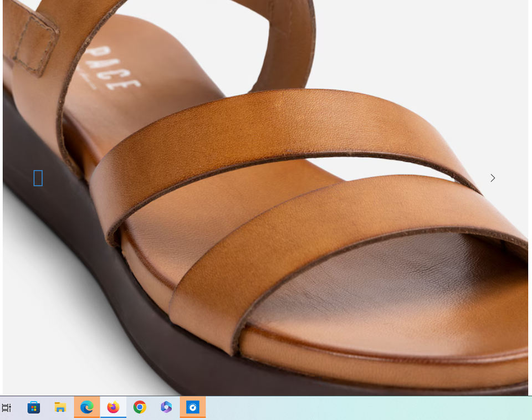Open Google Chrome from the taskbar

(140, 407)
